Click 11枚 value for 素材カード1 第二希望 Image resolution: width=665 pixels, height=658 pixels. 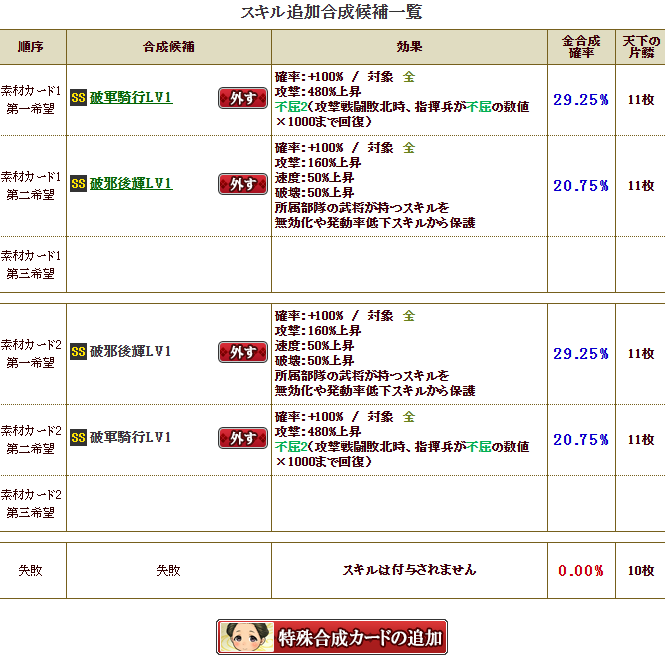click(641, 186)
